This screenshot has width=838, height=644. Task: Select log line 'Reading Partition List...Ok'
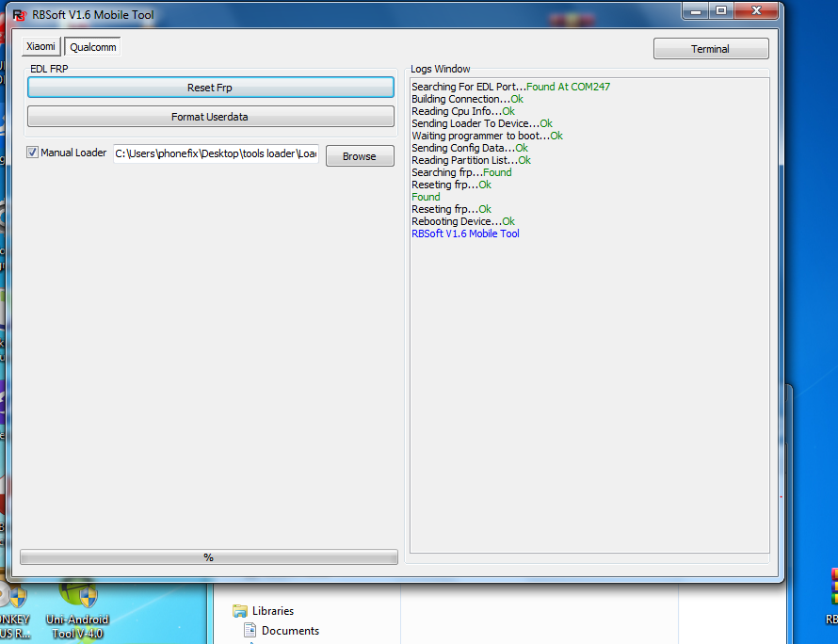471,160
